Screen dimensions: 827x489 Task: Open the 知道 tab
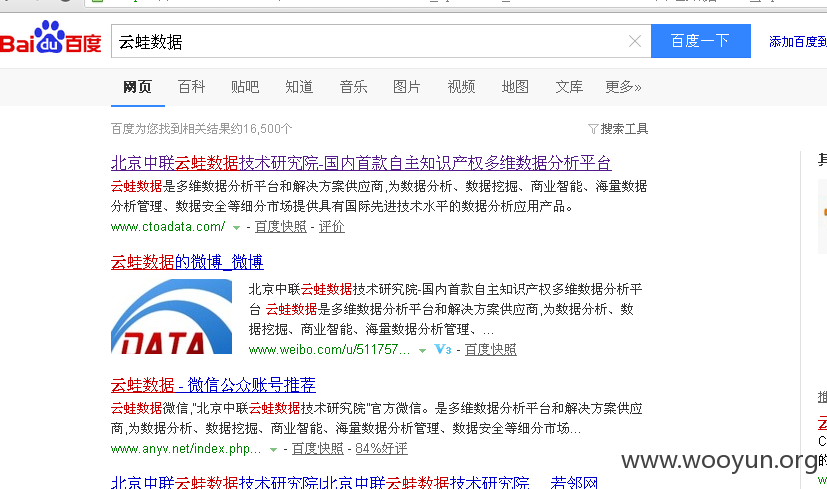coord(299,87)
